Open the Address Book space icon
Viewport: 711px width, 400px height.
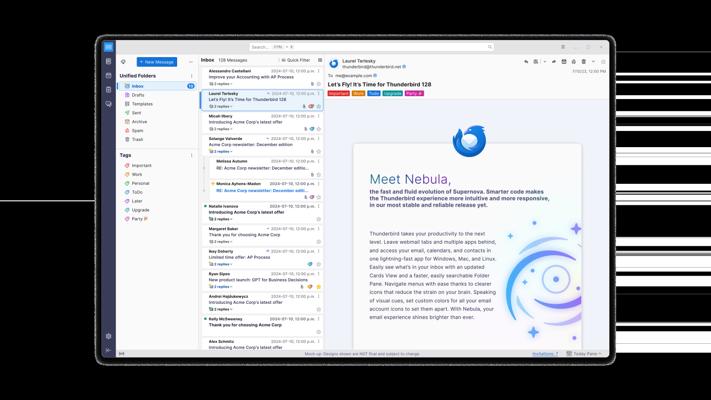click(x=108, y=61)
